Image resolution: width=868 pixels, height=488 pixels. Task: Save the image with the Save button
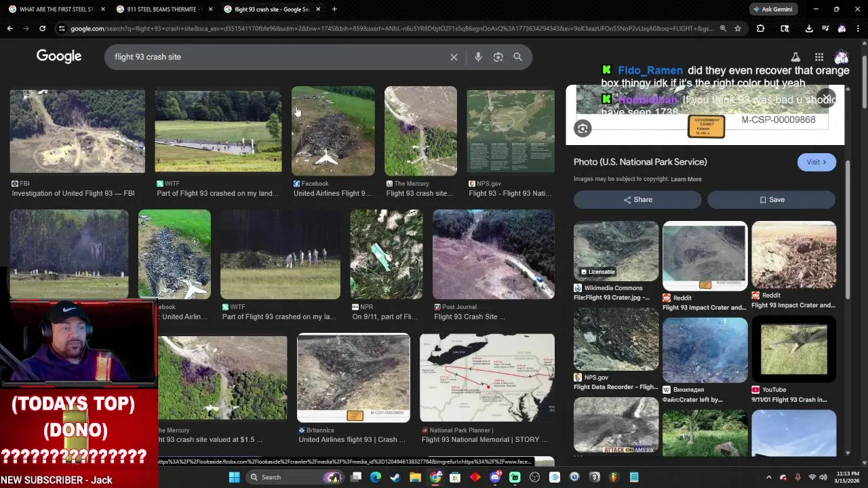pos(772,200)
